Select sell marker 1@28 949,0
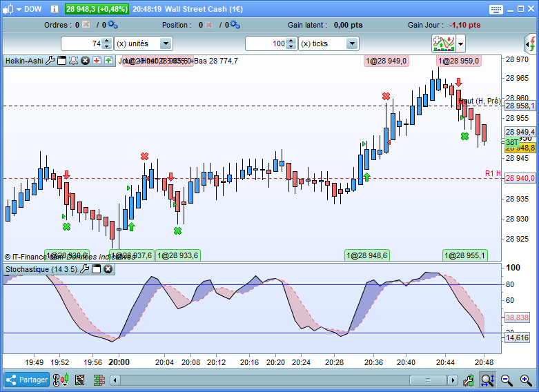Screen dimensions: 539x392 coord(386,61)
